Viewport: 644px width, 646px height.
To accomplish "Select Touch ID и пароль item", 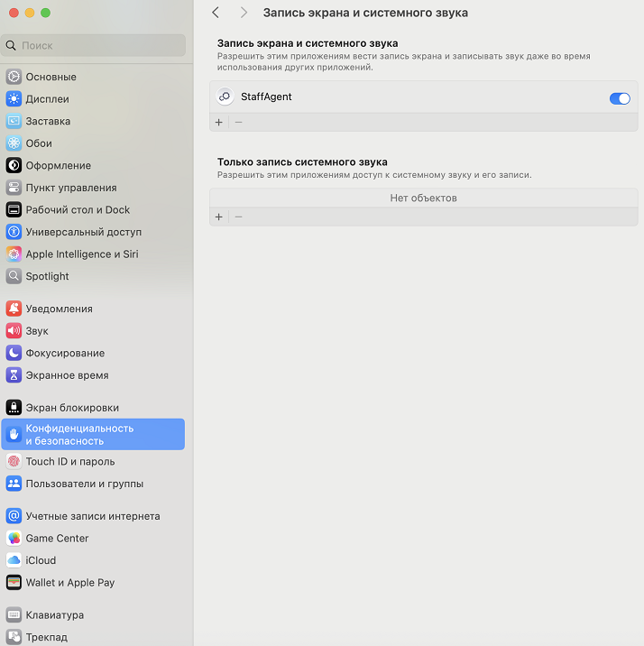I will (69, 461).
